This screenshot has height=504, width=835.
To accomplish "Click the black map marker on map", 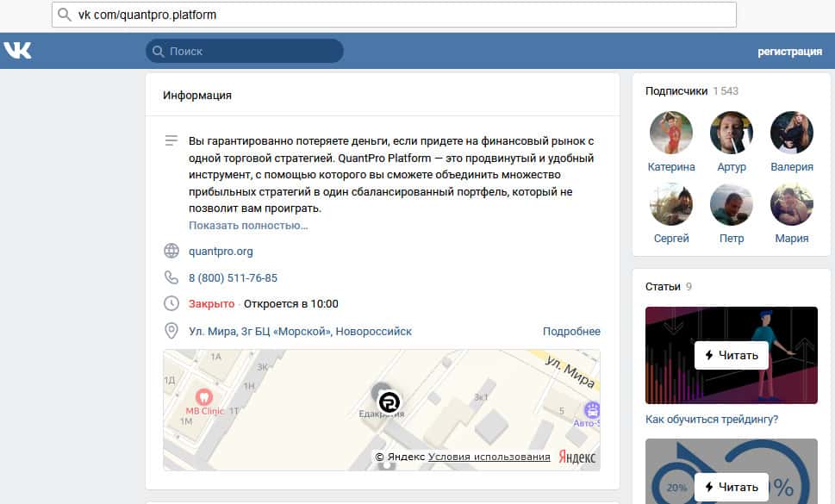I will pos(389,401).
